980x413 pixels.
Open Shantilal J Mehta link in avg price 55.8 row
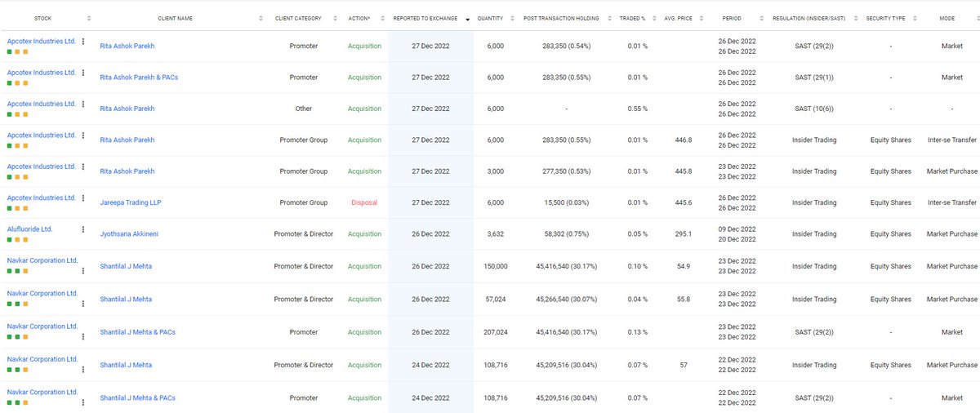pyautogui.click(x=126, y=300)
